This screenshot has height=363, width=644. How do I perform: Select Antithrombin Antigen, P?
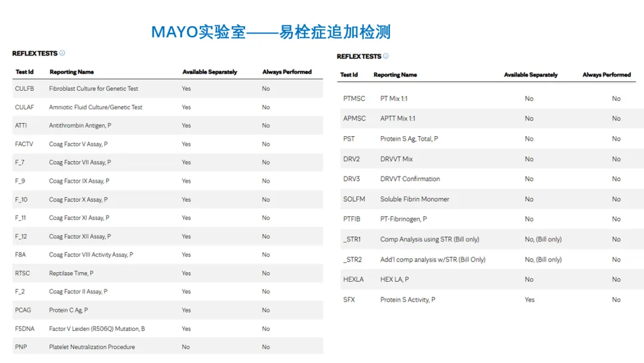pos(80,125)
